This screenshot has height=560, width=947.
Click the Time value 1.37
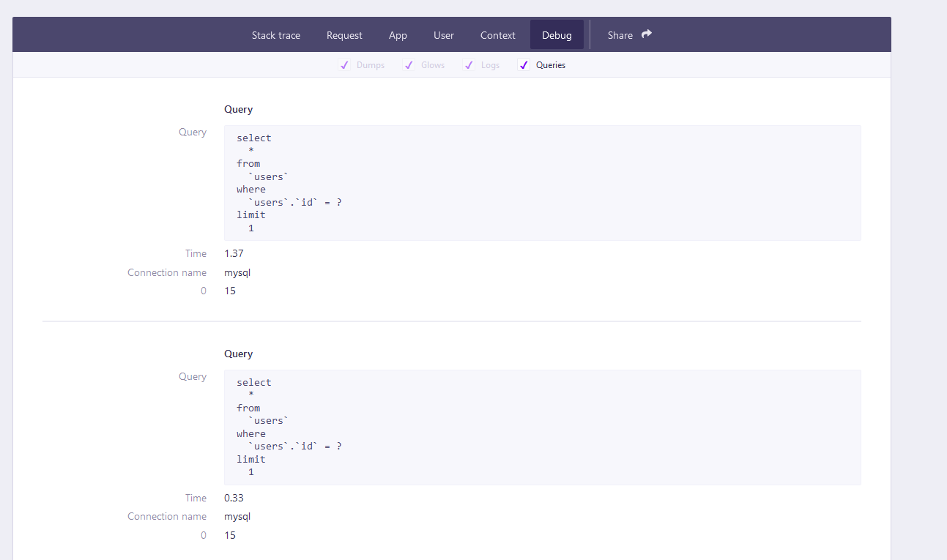pyautogui.click(x=234, y=253)
